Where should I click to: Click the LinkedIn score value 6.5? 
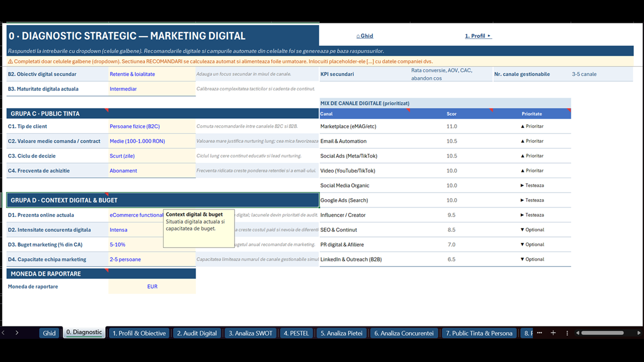[x=451, y=259]
